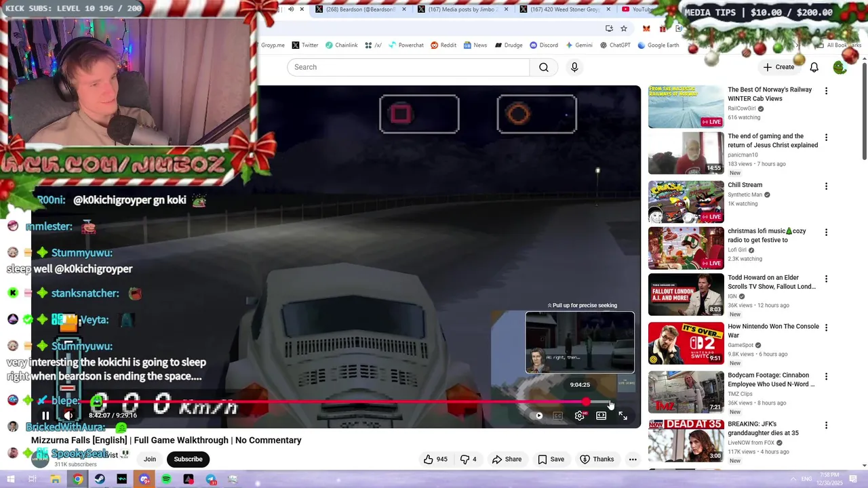868x488 pixels.
Task: Open the Gemini bookmark
Action: click(x=578, y=45)
